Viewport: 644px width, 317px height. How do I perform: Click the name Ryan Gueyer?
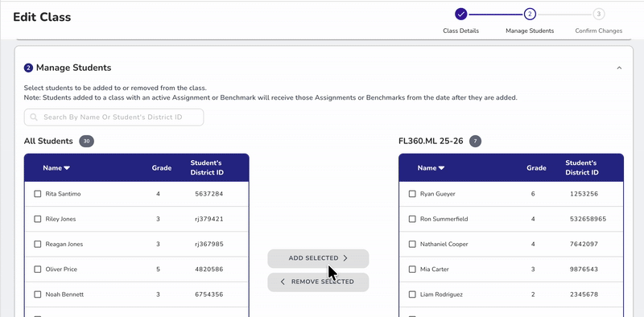438,194
